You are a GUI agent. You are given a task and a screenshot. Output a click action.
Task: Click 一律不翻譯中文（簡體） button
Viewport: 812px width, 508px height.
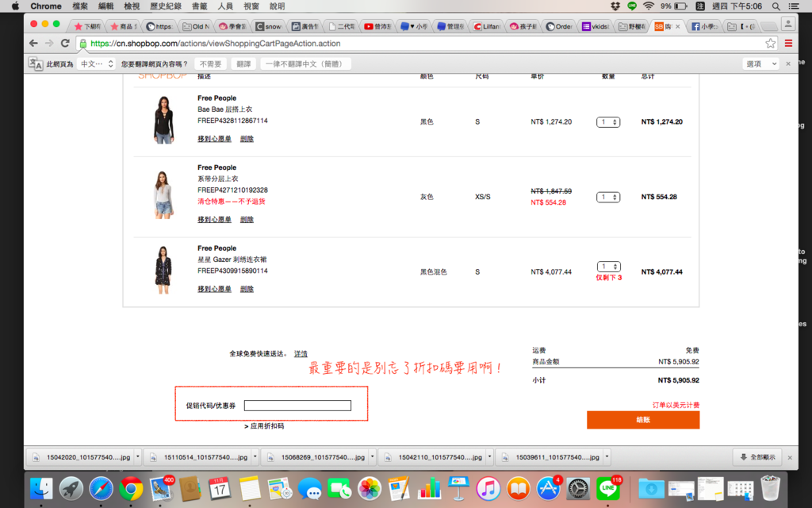click(x=305, y=63)
